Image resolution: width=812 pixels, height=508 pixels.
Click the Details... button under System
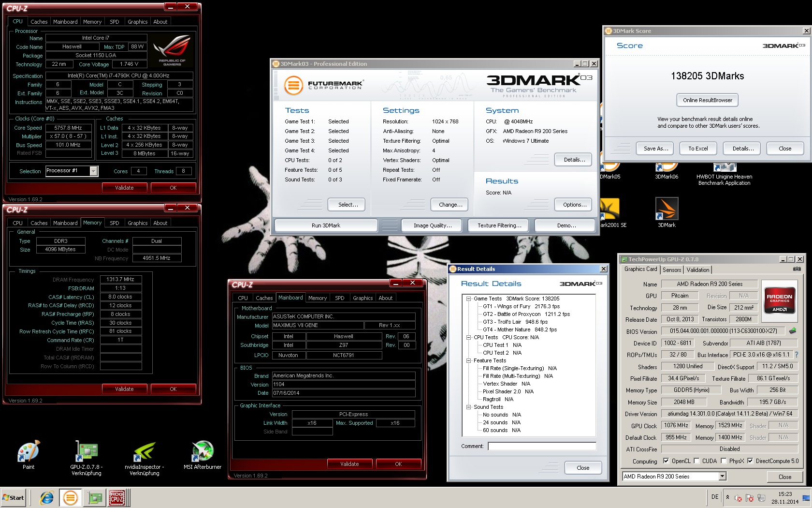tap(574, 160)
